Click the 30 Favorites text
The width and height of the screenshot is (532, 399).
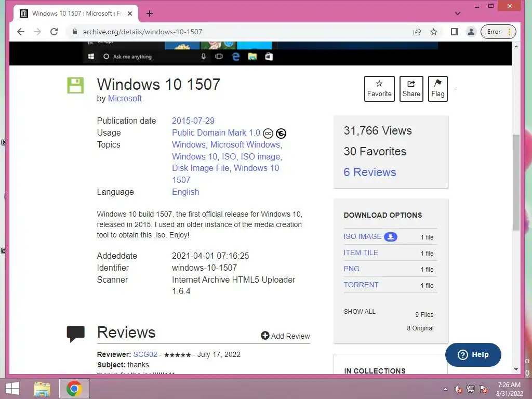(375, 151)
